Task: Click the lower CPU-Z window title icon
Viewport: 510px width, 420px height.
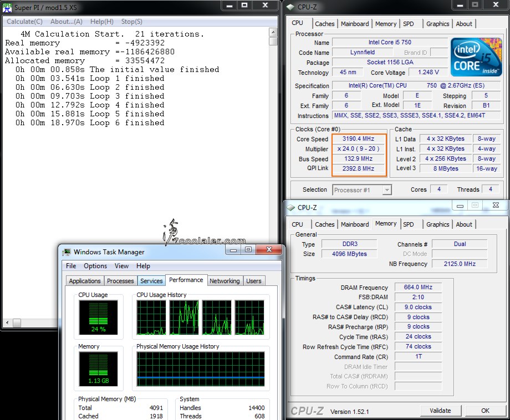Action: (290, 207)
